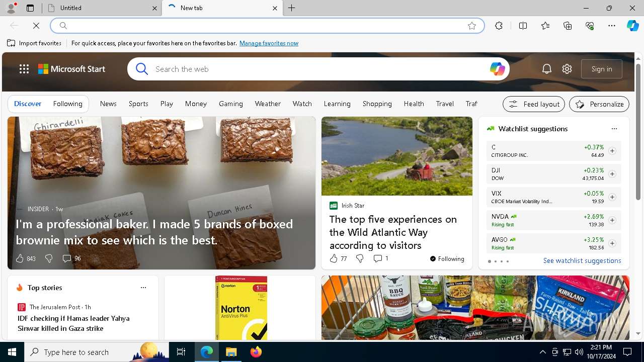Switch to the Following feed
The height and width of the screenshot is (362, 644).
(x=67, y=104)
